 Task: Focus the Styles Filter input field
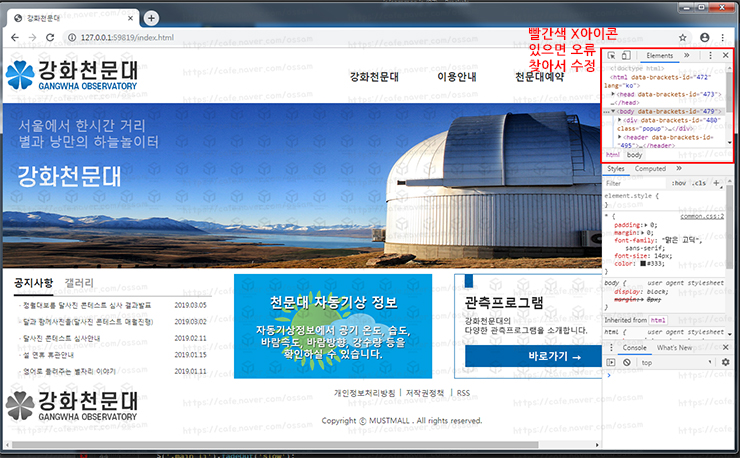tap(635, 183)
